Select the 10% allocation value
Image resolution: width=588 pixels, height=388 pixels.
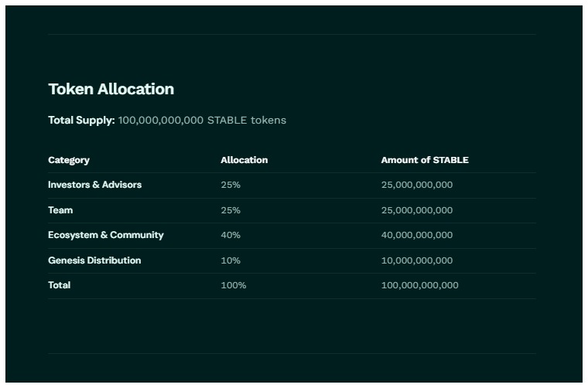click(x=231, y=260)
